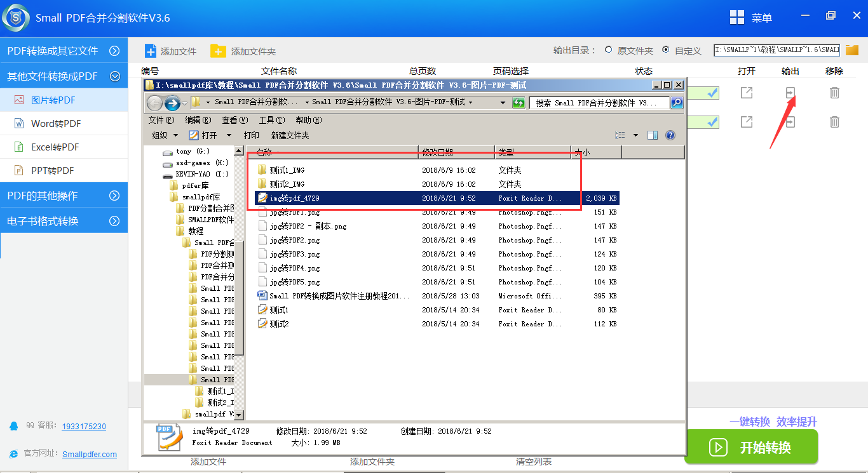Click 新建文件夹 in Explorer toolbar
The width and height of the screenshot is (868, 473).
click(290, 135)
